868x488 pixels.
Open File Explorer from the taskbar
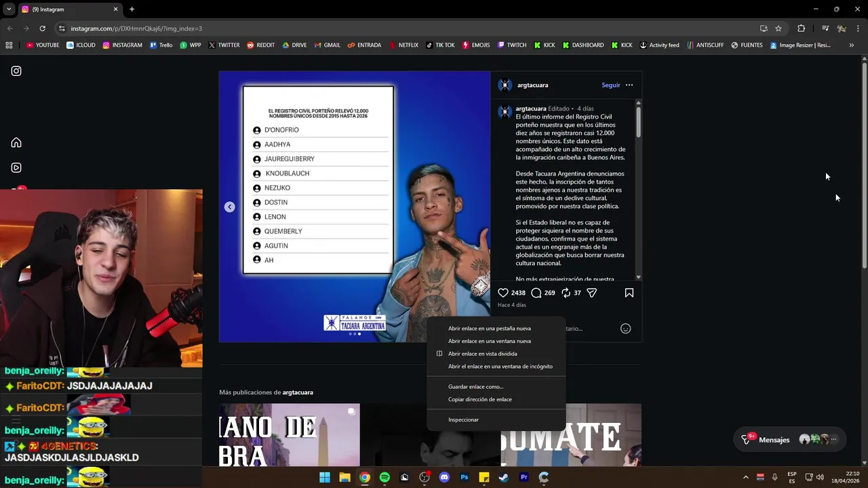344,477
